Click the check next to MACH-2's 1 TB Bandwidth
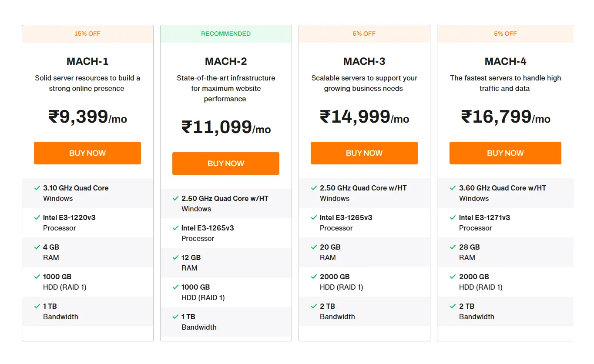This screenshot has width=594, height=364. 175,317
